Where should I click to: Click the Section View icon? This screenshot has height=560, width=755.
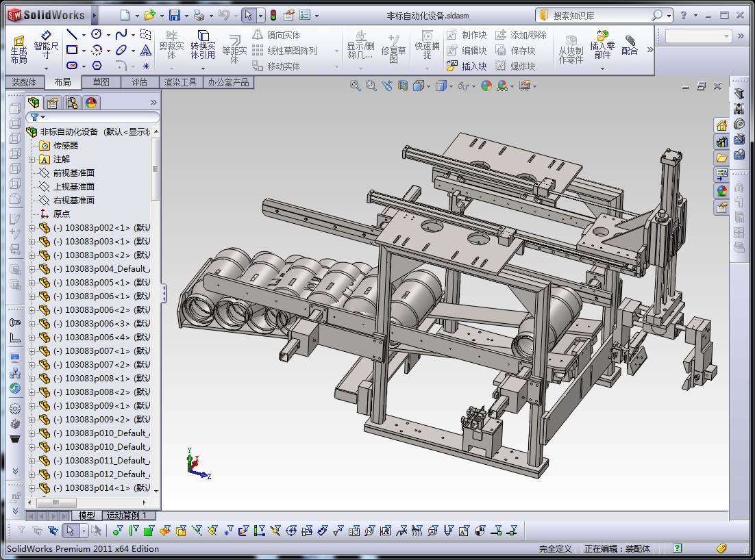(x=403, y=86)
